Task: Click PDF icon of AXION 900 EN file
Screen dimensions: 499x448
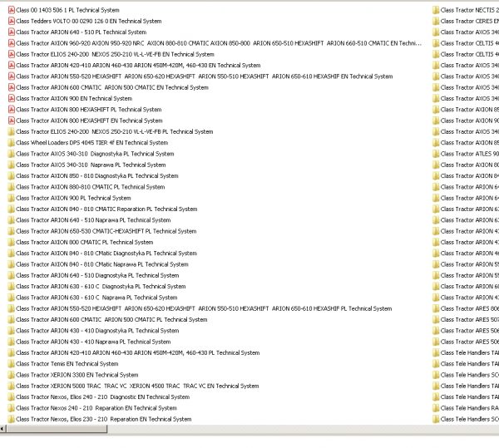Action: coord(11,99)
